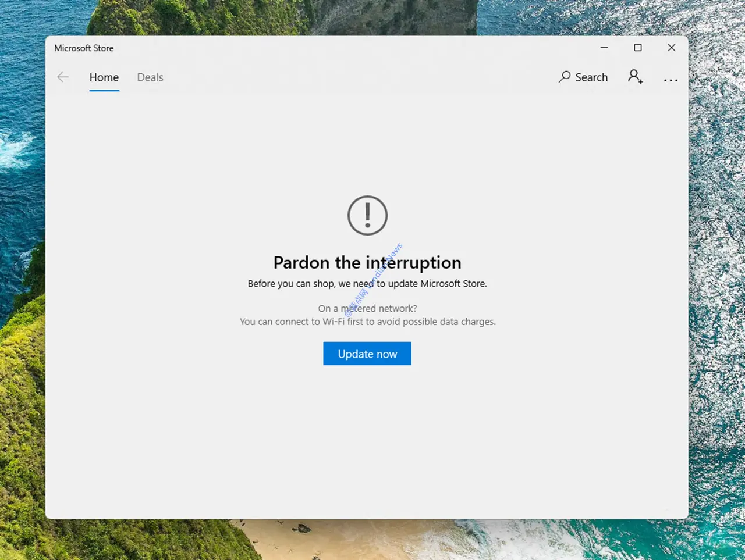Minimize the Microsoft Store window
This screenshot has width=745, height=560.
pyautogui.click(x=604, y=48)
